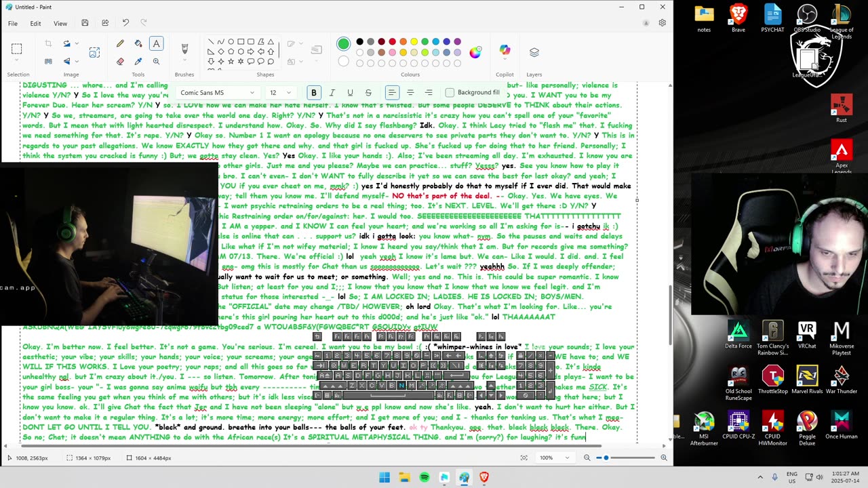Image resolution: width=868 pixels, height=488 pixels.
Task: Pick the five-point star shape
Action: tap(231, 62)
